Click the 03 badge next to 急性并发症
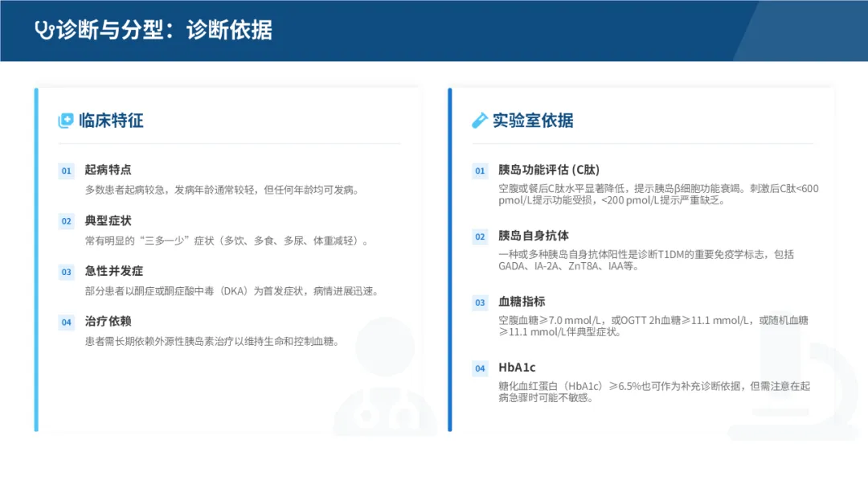The height and width of the screenshot is (489, 868). pos(67,272)
